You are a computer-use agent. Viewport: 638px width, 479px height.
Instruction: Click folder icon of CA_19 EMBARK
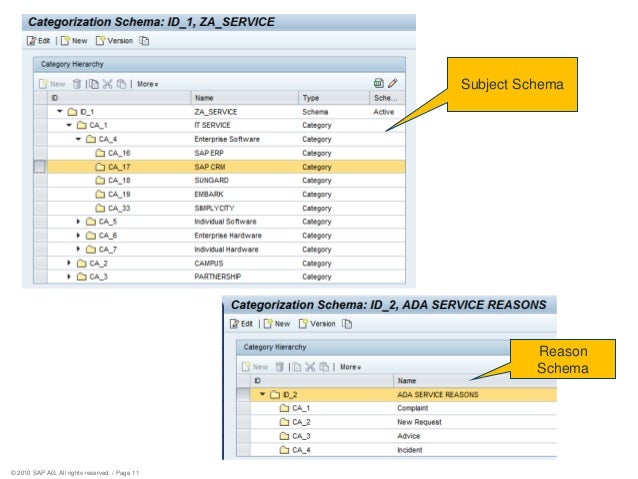[100, 194]
